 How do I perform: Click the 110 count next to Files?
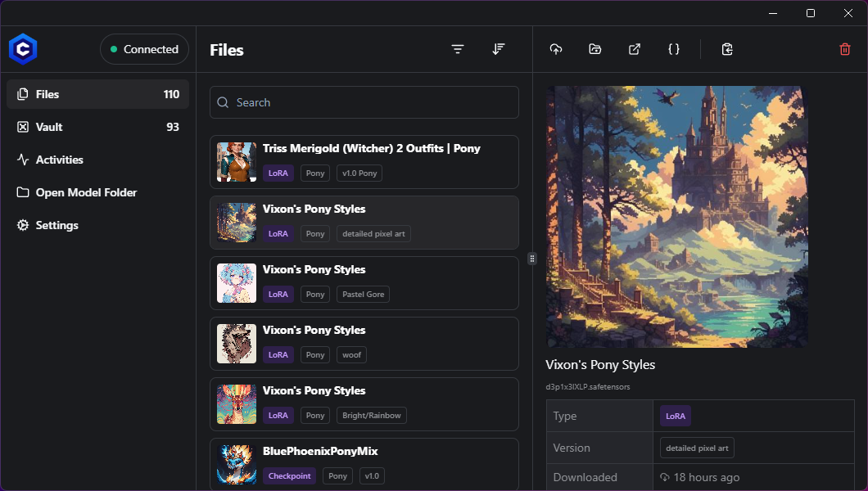pos(172,94)
